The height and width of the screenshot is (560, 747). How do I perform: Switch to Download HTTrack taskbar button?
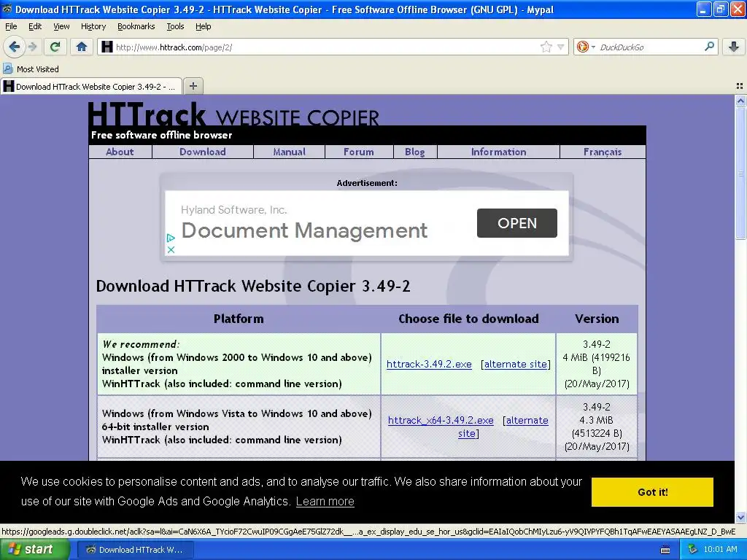pos(136,550)
